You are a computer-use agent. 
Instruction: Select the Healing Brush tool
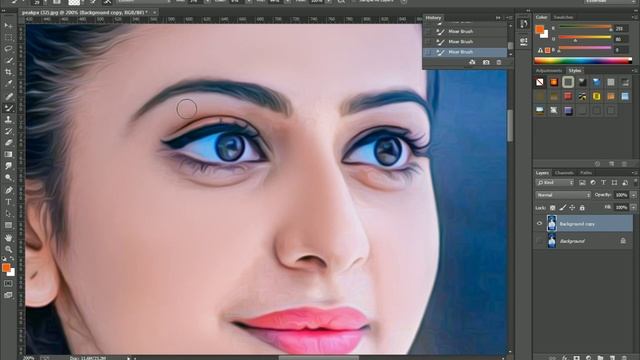click(8, 96)
